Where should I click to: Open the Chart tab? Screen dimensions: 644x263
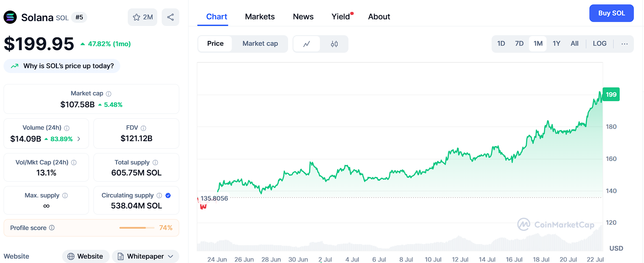(x=217, y=17)
